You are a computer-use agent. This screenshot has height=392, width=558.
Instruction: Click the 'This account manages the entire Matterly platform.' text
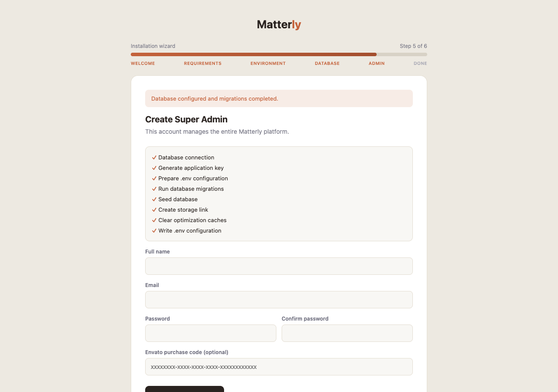(x=217, y=132)
